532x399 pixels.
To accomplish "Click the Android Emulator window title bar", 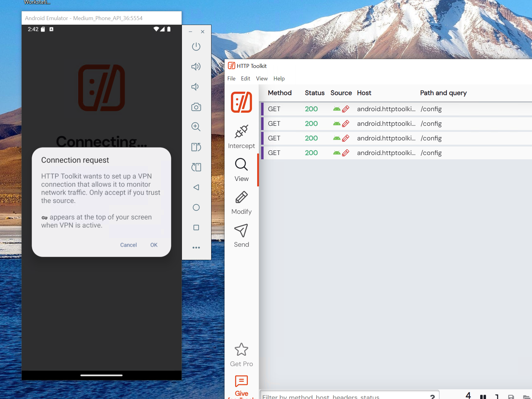I will (101, 18).
